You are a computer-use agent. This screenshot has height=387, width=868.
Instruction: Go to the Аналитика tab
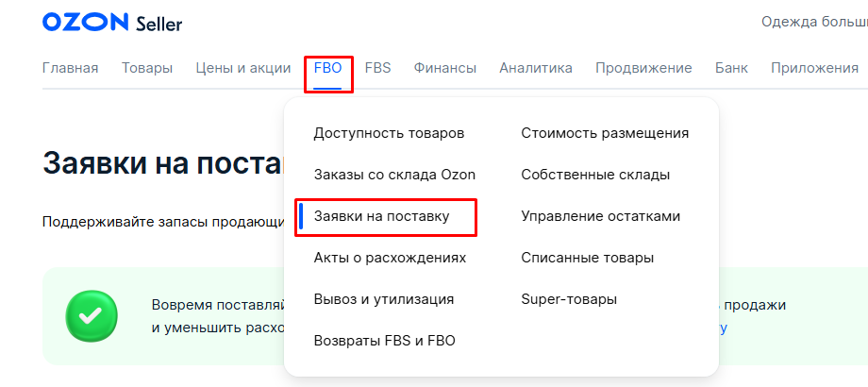pos(536,68)
